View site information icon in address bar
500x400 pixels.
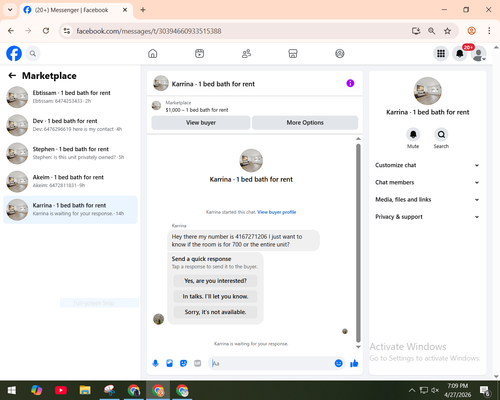[67, 31]
